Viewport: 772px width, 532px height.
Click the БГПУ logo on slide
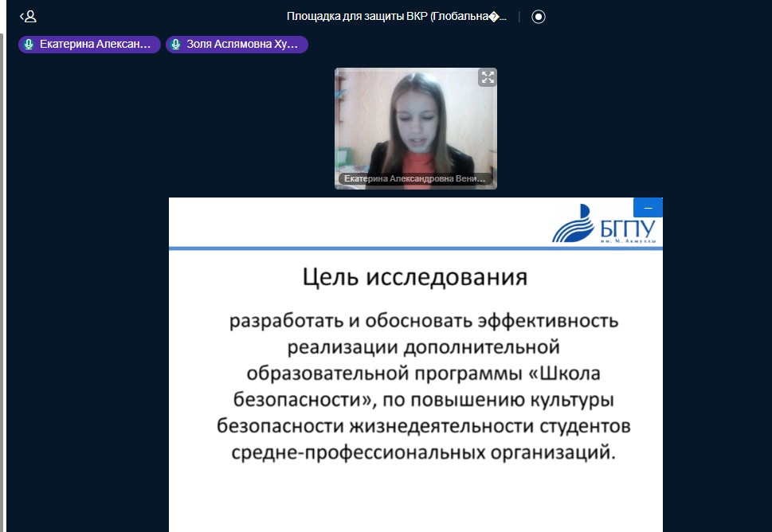[605, 223]
